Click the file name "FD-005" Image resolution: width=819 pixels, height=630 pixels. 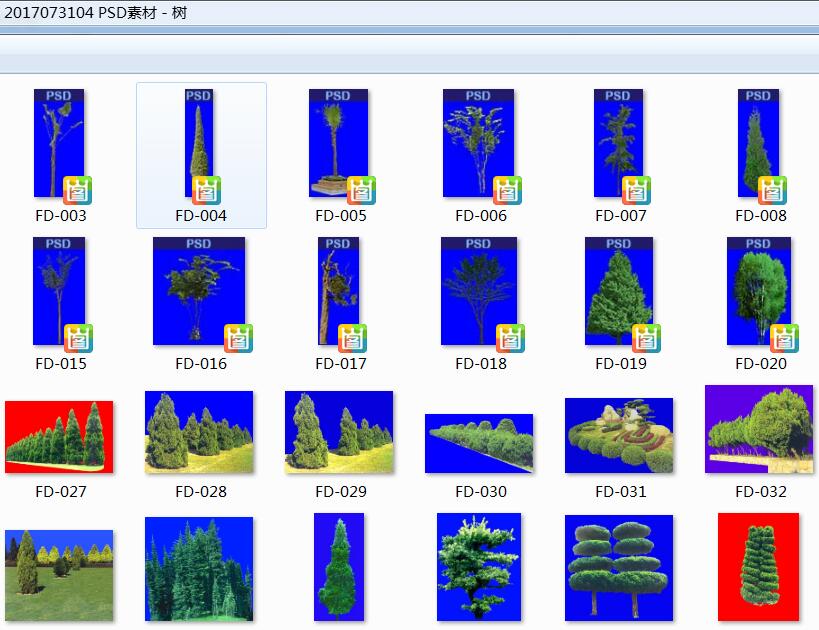341,216
